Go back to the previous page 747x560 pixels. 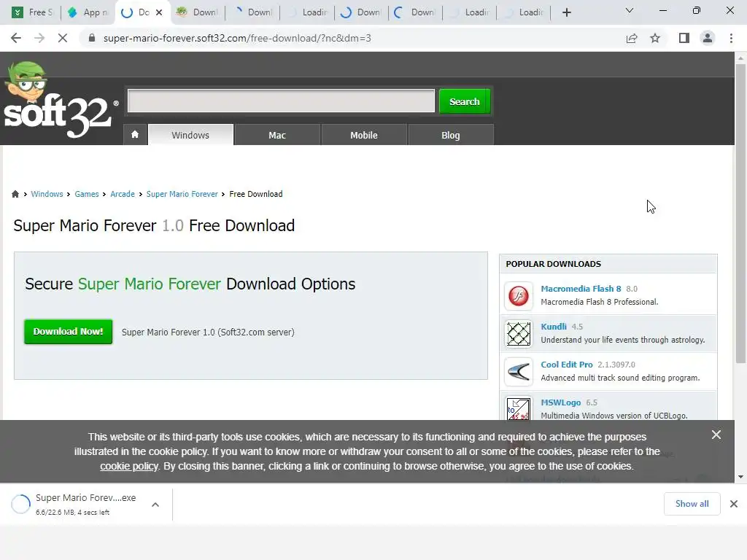pyautogui.click(x=16, y=38)
